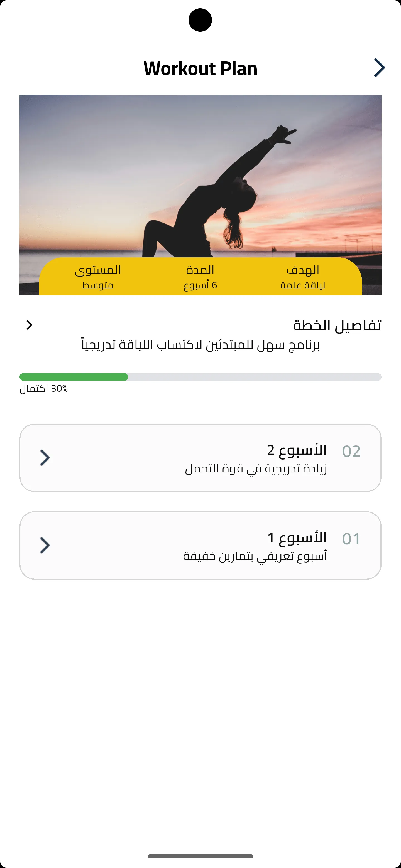Screen dimensions: 401x868
Task: Tap the yoga silhouette sunset photo
Action: [200, 175]
